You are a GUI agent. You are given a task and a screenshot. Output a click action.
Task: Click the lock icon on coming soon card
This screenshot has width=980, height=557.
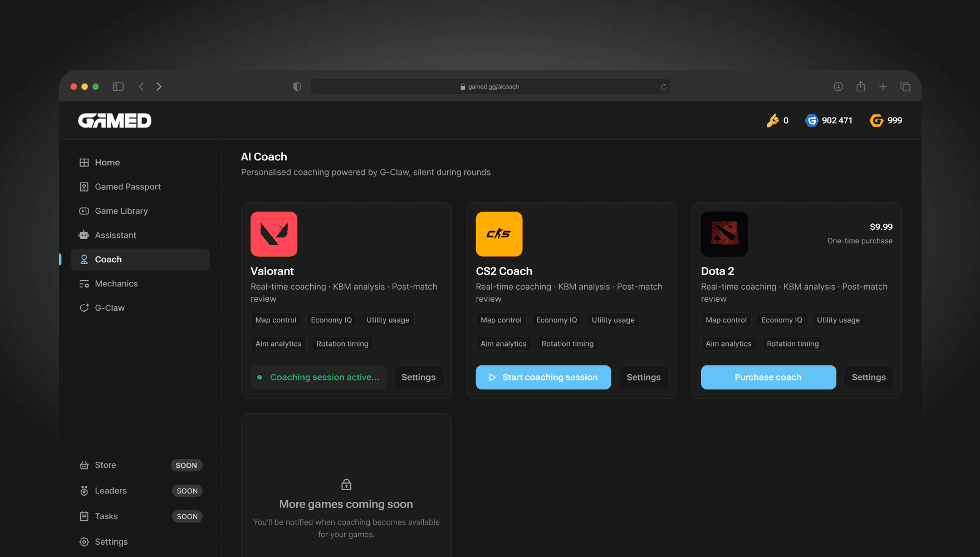pyautogui.click(x=346, y=485)
